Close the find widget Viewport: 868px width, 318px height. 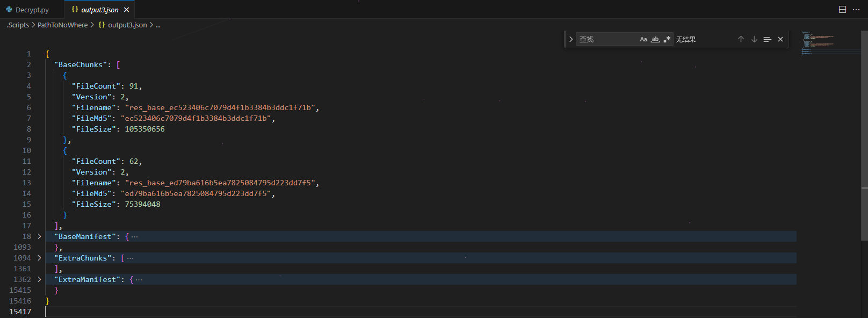click(x=780, y=39)
